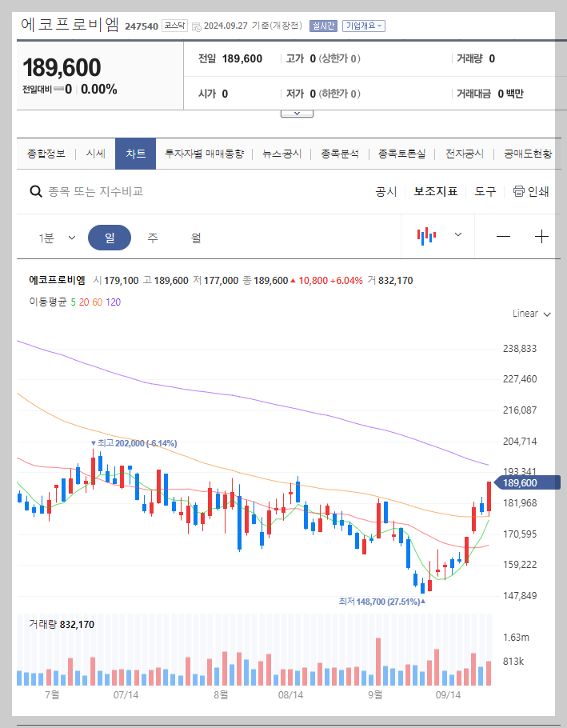Open the 도구 chart tools menu

485,192
